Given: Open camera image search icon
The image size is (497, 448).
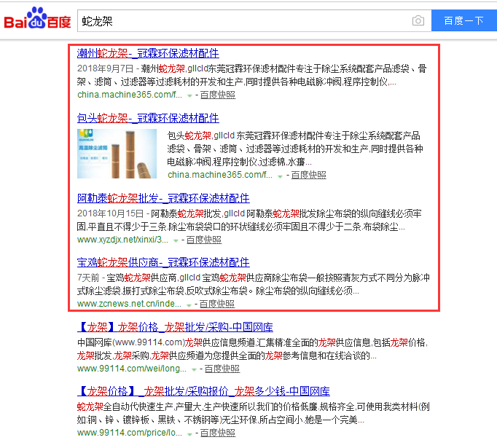Looking at the screenshot, I should tap(418, 21).
